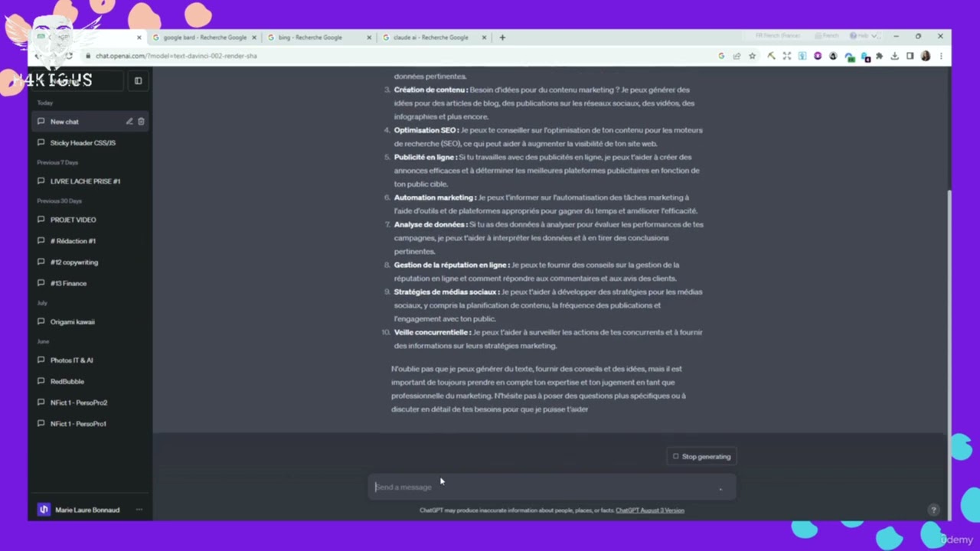The image size is (980, 551).
Task: Click the Marie Laure Bonnaud profile avatar
Action: tap(44, 510)
